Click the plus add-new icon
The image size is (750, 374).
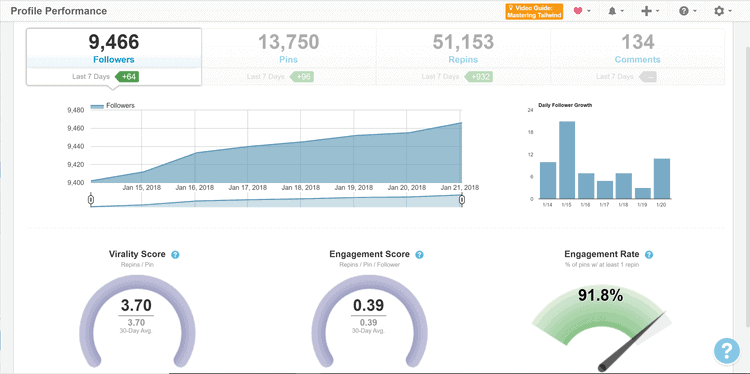pyautogui.click(x=646, y=11)
